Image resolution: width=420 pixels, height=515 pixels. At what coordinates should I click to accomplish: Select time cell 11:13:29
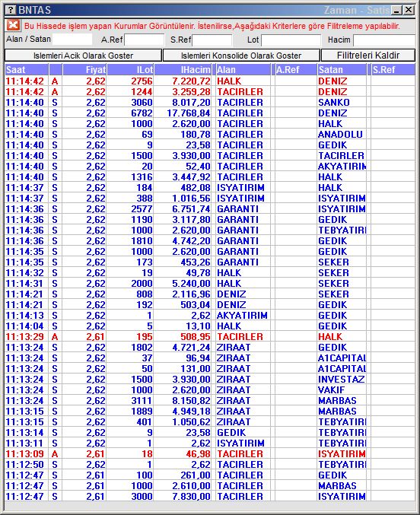pyautogui.click(x=27, y=337)
